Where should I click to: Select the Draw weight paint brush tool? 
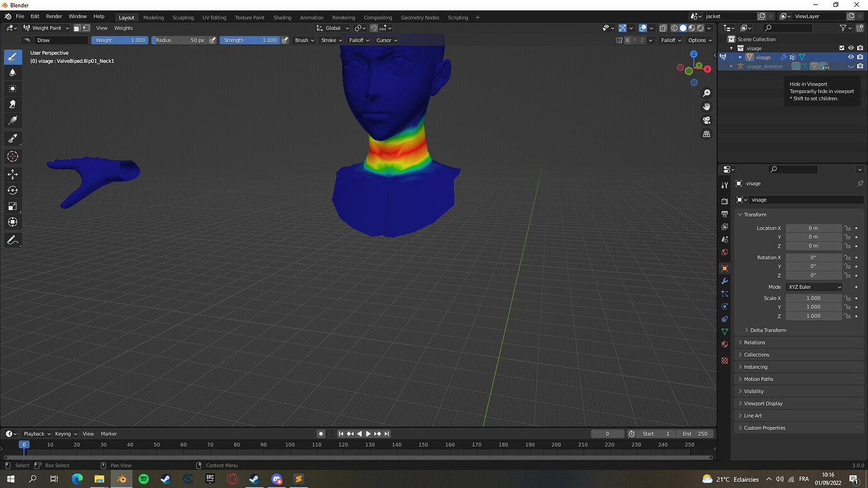click(x=13, y=57)
